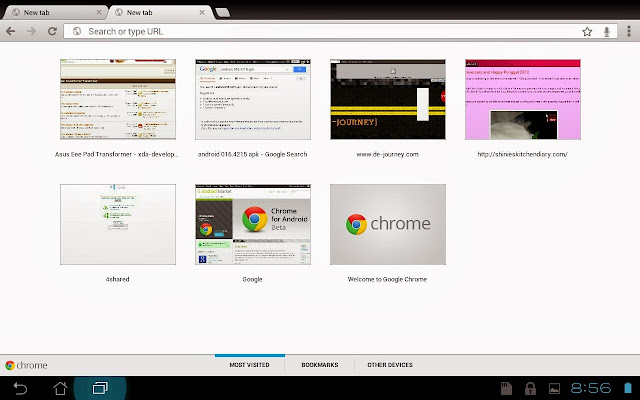
Task: Close the second New tab
Action: [202, 13]
